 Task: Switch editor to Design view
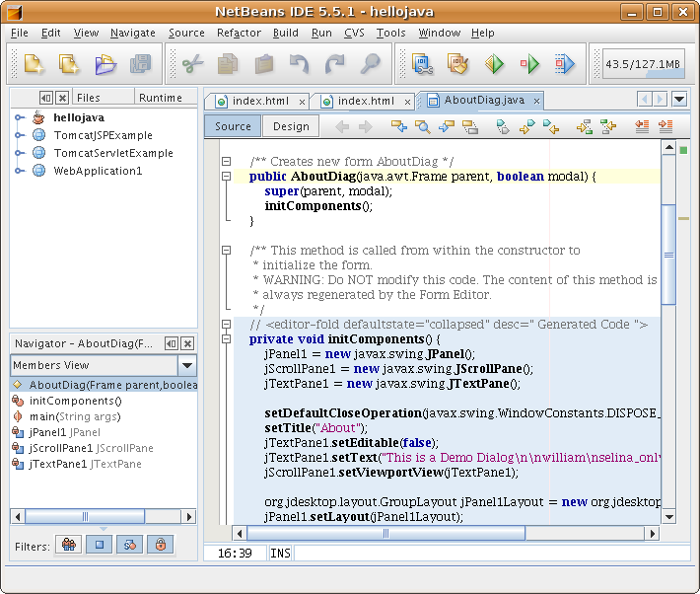(291, 126)
